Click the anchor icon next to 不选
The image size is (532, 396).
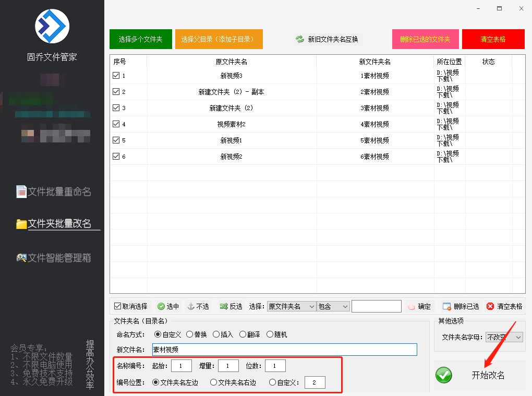coord(191,306)
